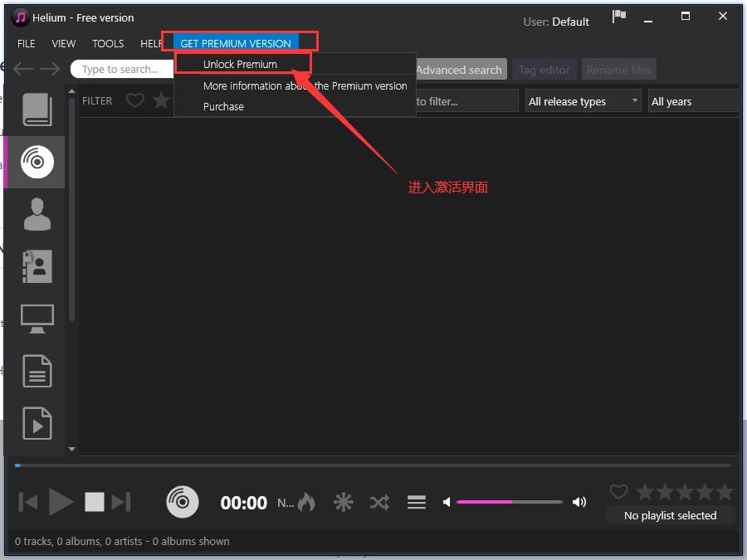This screenshot has width=747, height=560.
Task: Stop playback with the Stop button
Action: [95, 502]
